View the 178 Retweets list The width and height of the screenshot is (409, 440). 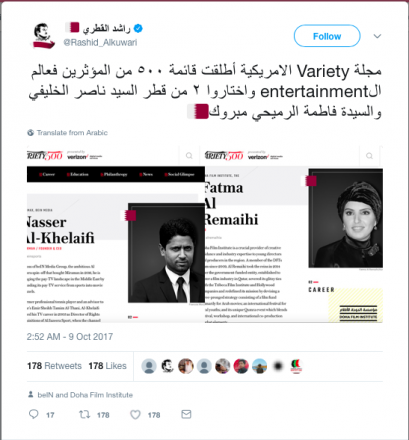(x=54, y=366)
